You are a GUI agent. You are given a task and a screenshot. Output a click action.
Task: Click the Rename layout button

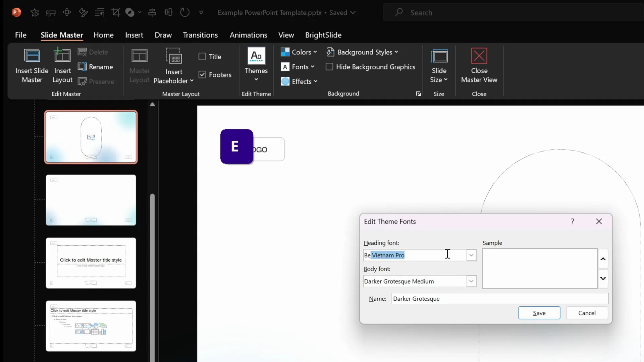coord(96,67)
